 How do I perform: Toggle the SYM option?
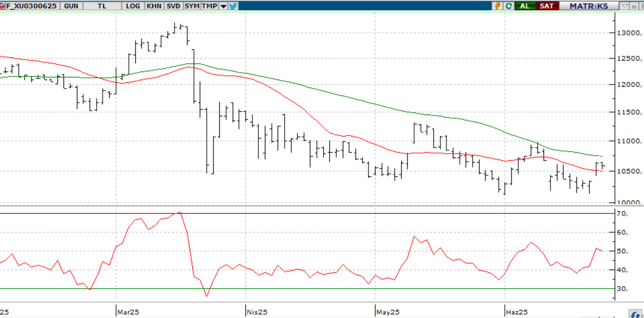click(x=192, y=6)
